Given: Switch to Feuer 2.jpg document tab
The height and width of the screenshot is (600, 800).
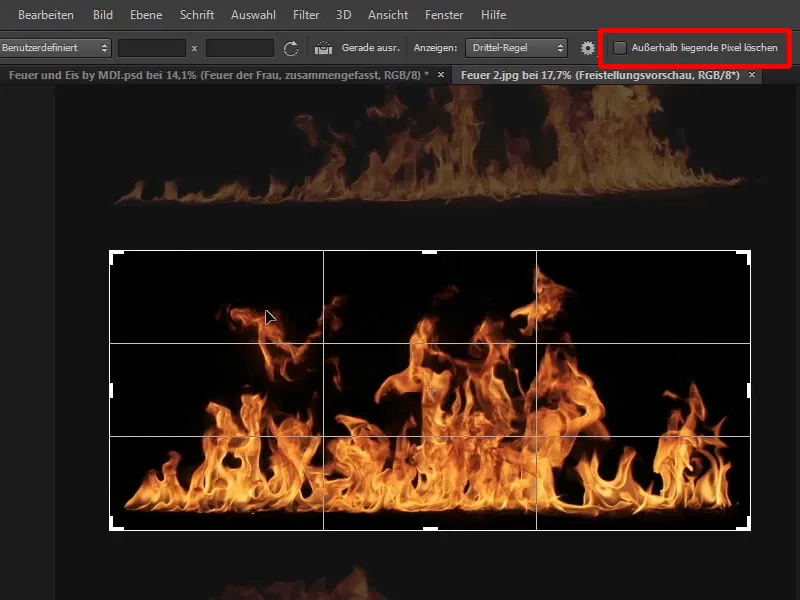Looking at the screenshot, I should pos(600,75).
